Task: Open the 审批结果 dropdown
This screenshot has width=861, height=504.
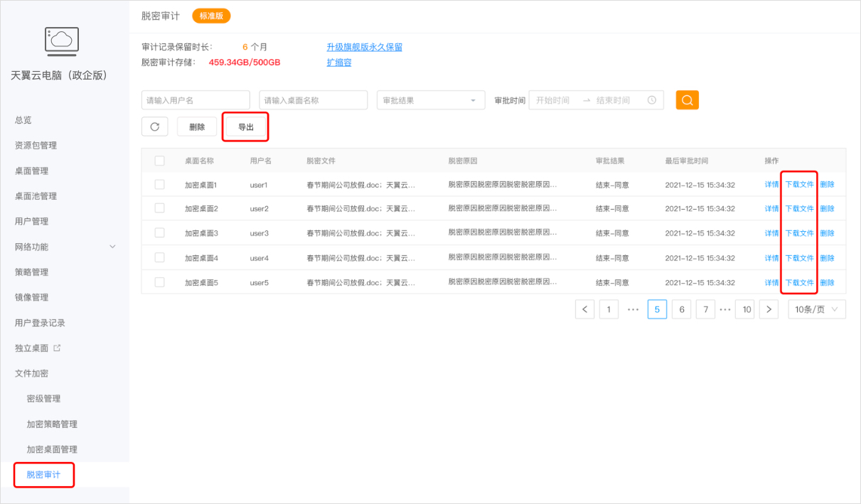Action: 430,100
